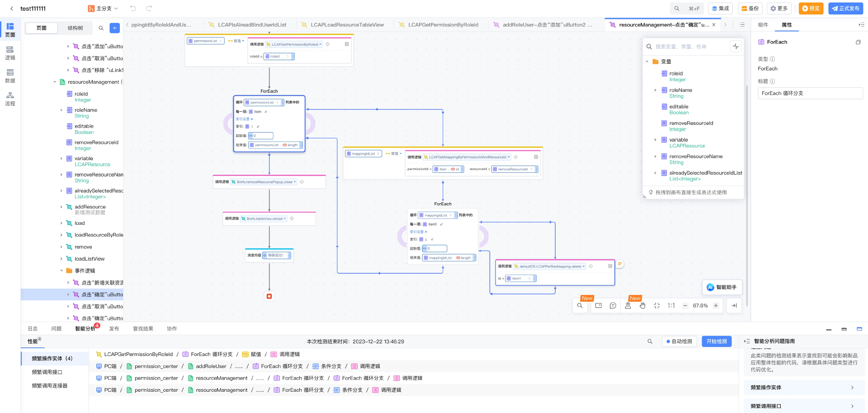Image resolution: width=868 pixels, height=413 pixels.
Task: Collapse the 事件逻辑 folder
Action: 61,271
